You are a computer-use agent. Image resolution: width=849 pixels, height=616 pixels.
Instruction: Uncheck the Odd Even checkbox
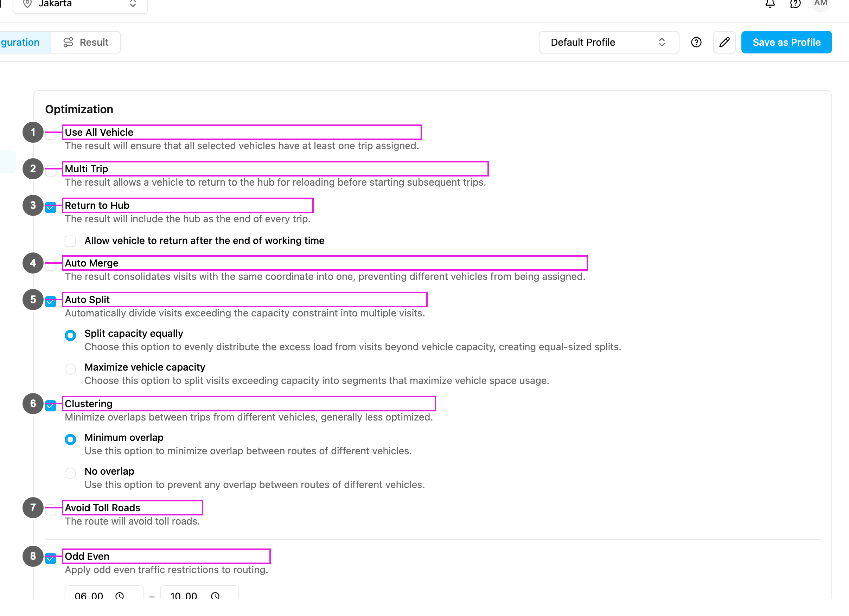coord(51,558)
